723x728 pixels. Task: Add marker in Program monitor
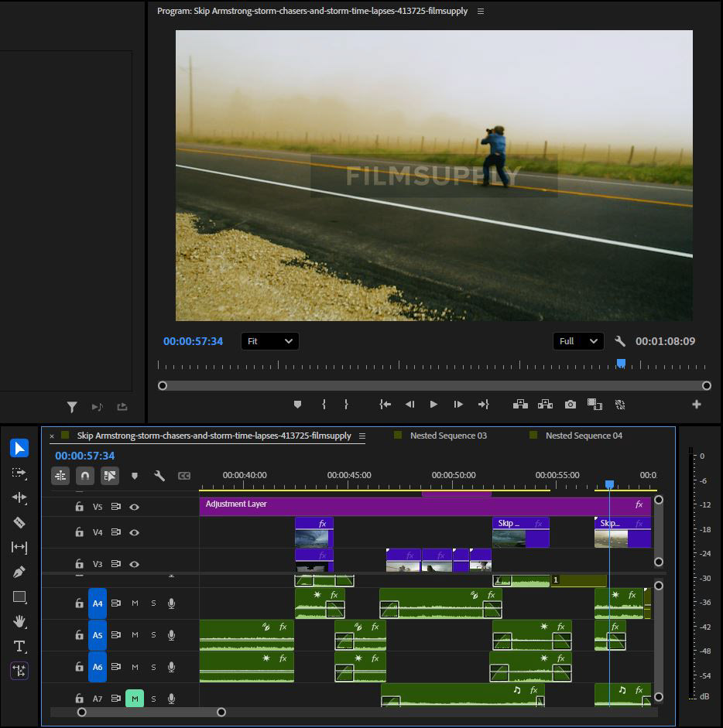[x=298, y=405]
